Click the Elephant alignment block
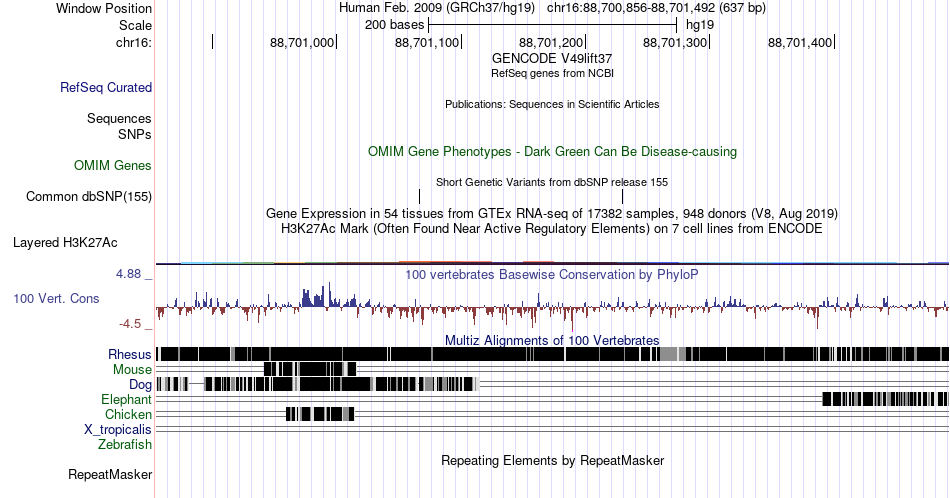Image resolution: width=950 pixels, height=498 pixels. pyautogui.click(x=885, y=399)
